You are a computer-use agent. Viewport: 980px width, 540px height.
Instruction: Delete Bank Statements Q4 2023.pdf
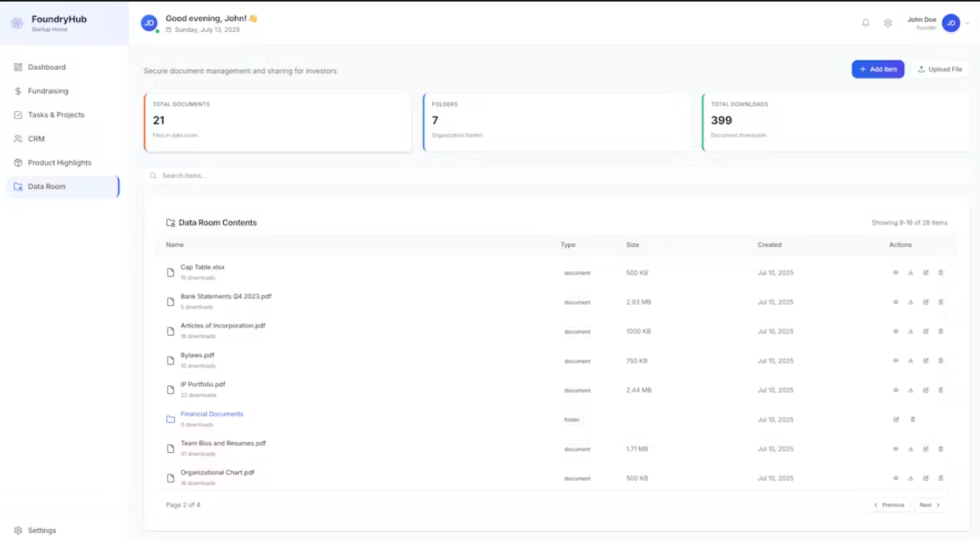click(x=940, y=302)
